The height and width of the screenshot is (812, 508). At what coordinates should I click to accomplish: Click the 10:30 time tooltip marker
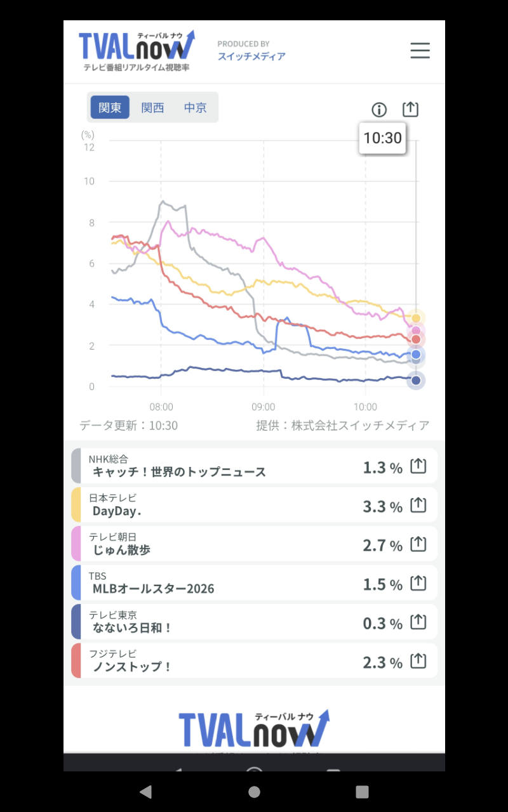(383, 138)
